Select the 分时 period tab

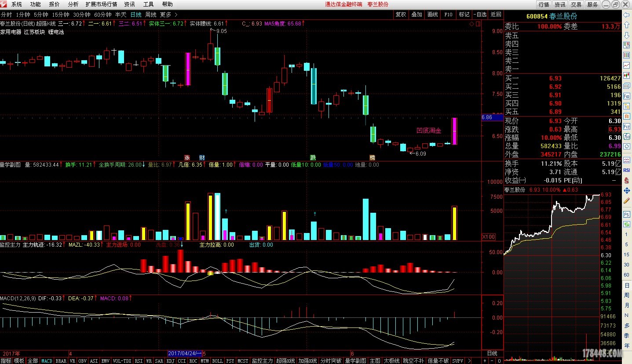(x=7, y=15)
